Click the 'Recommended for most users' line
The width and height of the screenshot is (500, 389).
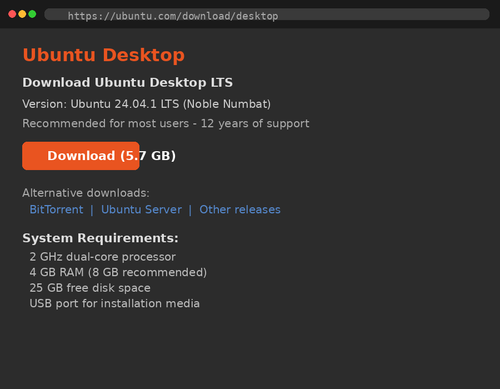coord(166,123)
